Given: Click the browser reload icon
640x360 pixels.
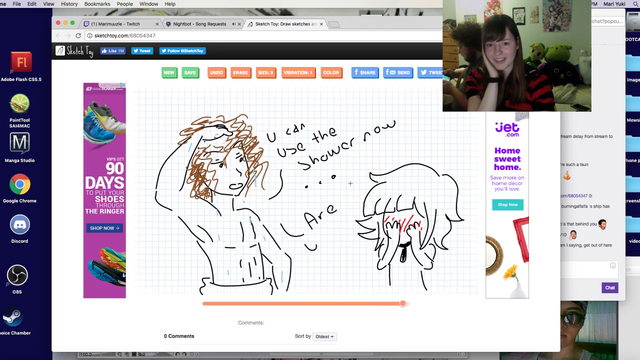Looking at the screenshot, I should tap(78, 36).
